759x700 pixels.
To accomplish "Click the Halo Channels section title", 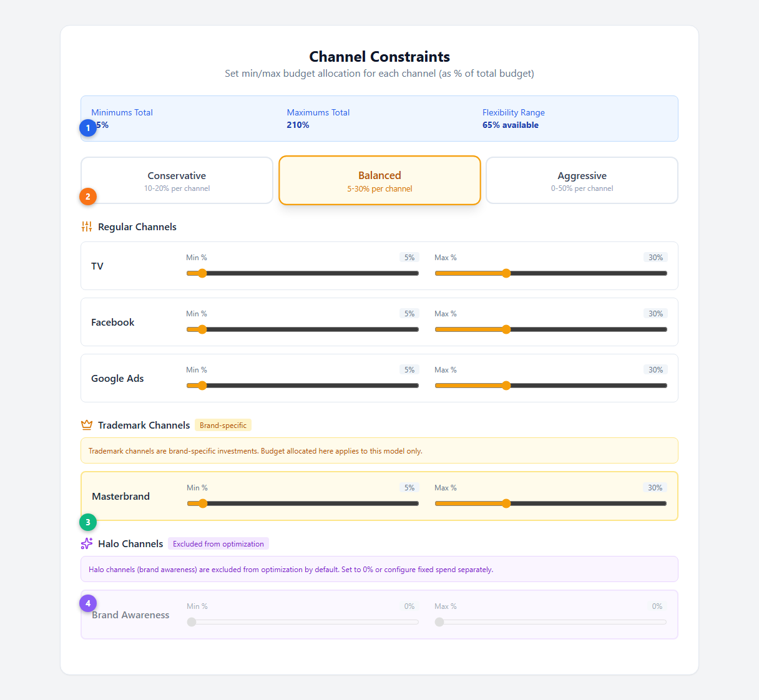I will 130,543.
